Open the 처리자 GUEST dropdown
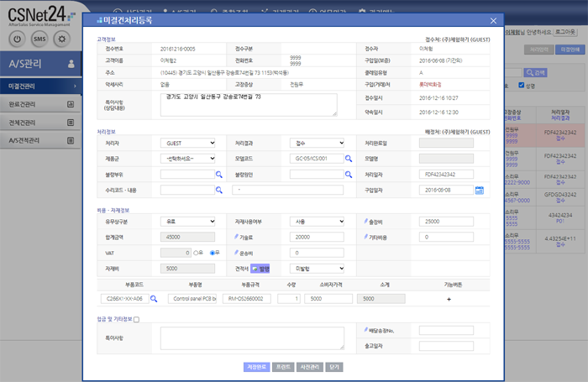588x382 pixels. [x=188, y=143]
